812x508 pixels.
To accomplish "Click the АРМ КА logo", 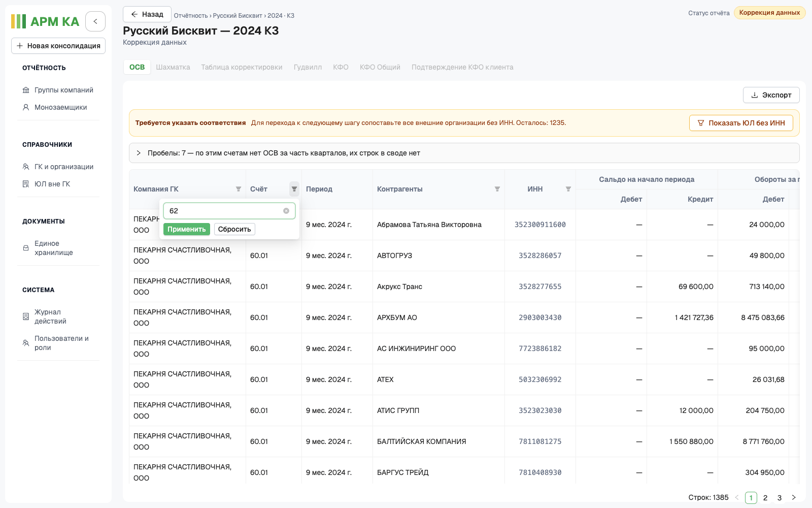I will (x=45, y=21).
